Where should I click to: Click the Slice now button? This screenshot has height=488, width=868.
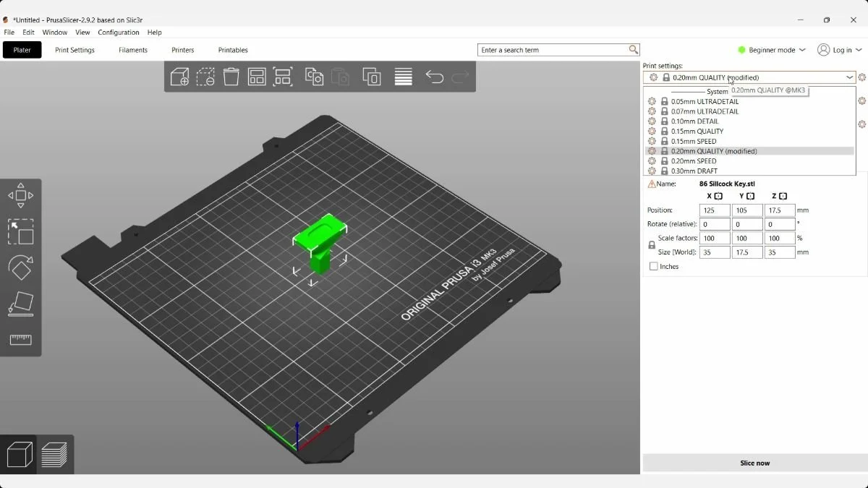click(x=754, y=463)
